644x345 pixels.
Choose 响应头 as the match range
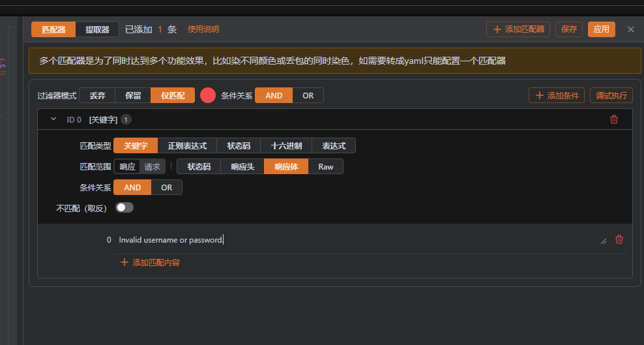[x=242, y=166]
